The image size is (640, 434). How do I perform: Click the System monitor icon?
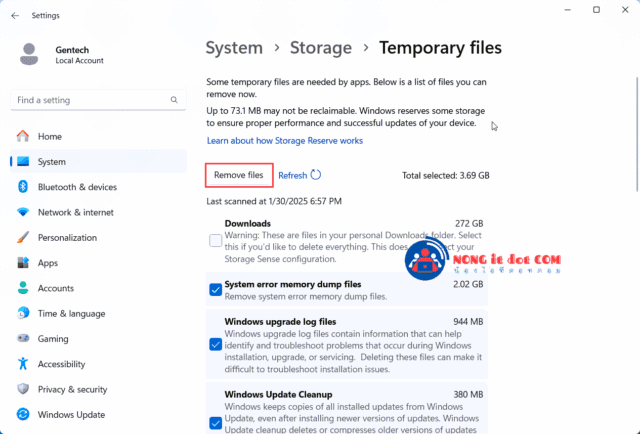pyautogui.click(x=23, y=161)
